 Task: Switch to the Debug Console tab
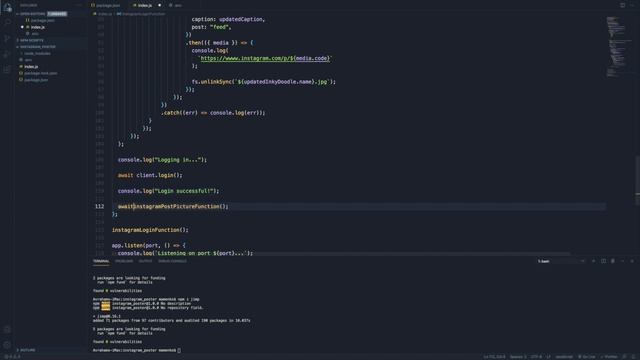[172, 261]
